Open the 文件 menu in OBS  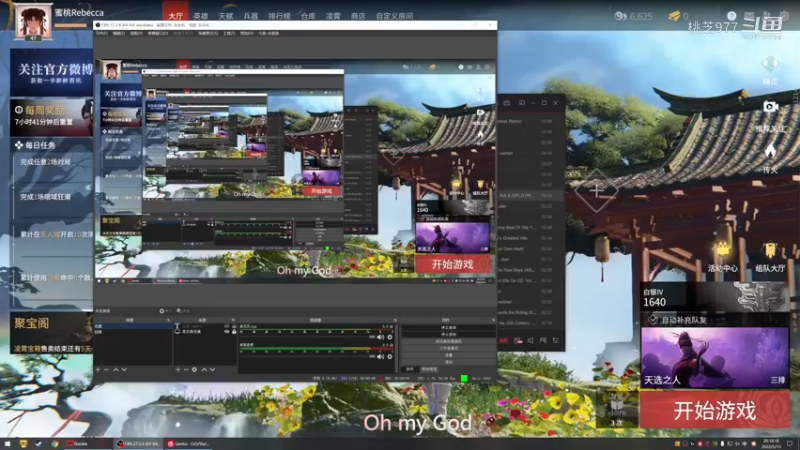point(102,33)
